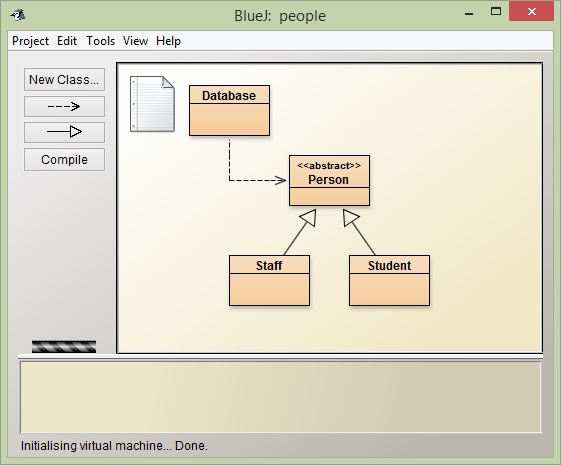The image size is (561, 465).
Task: Open the Project menu
Action: click(x=30, y=41)
